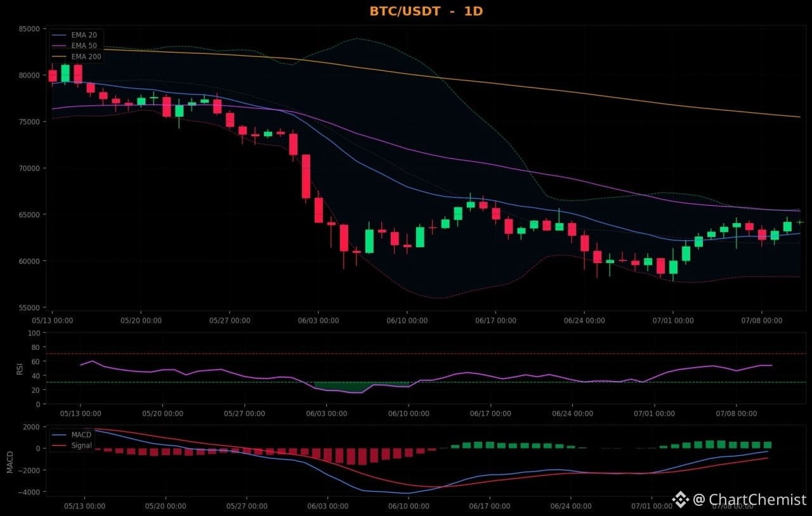Select 06/17 00:00 on the price chart axis

click(495, 321)
